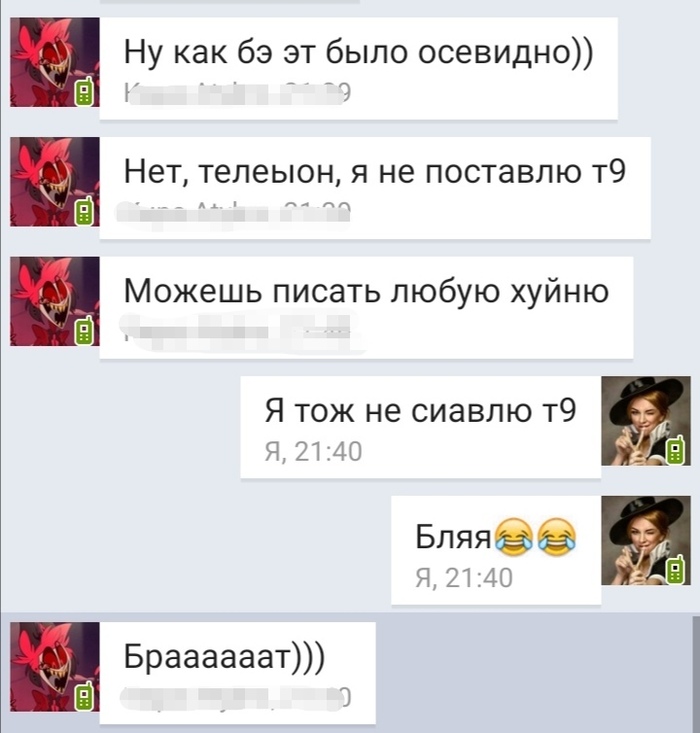The height and width of the screenshot is (733, 700).
Task: Click mobile icon on 'Нет, телеыон' avatar
Action: coord(85,212)
